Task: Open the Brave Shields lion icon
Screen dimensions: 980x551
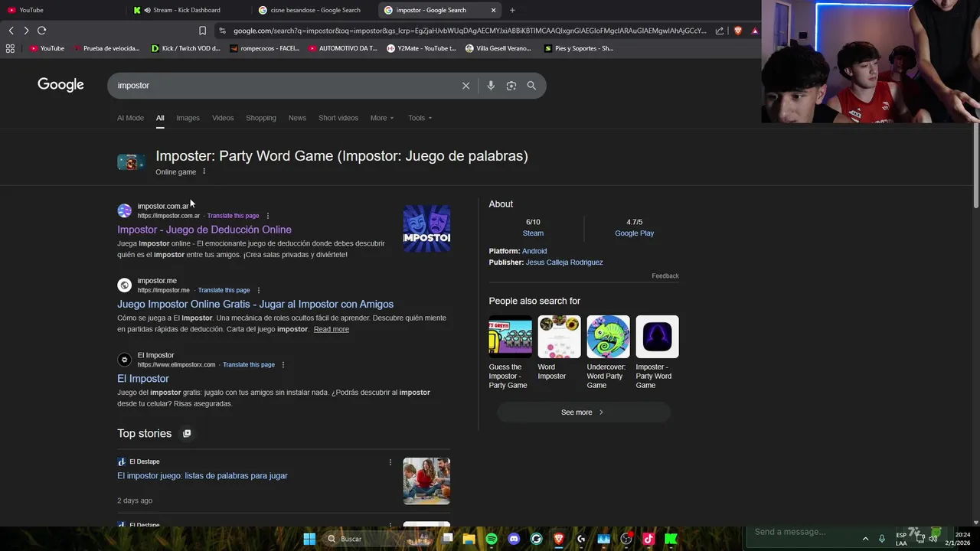Action: tap(738, 31)
